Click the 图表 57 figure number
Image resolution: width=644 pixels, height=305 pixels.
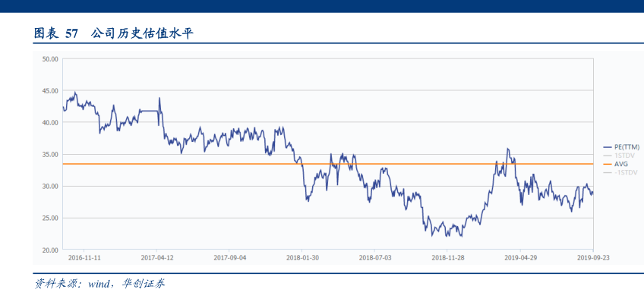coord(57,33)
